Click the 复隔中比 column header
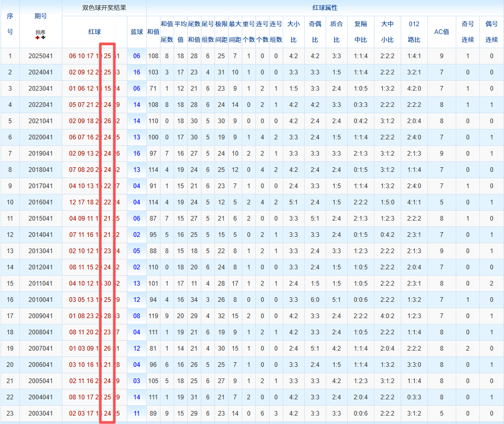The height and width of the screenshot is (424, 504). click(361, 31)
